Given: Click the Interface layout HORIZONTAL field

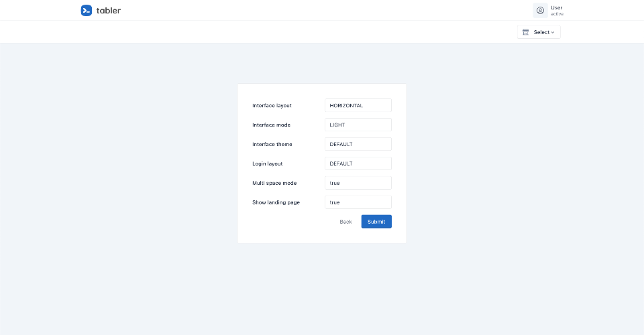Looking at the screenshot, I should [358, 105].
